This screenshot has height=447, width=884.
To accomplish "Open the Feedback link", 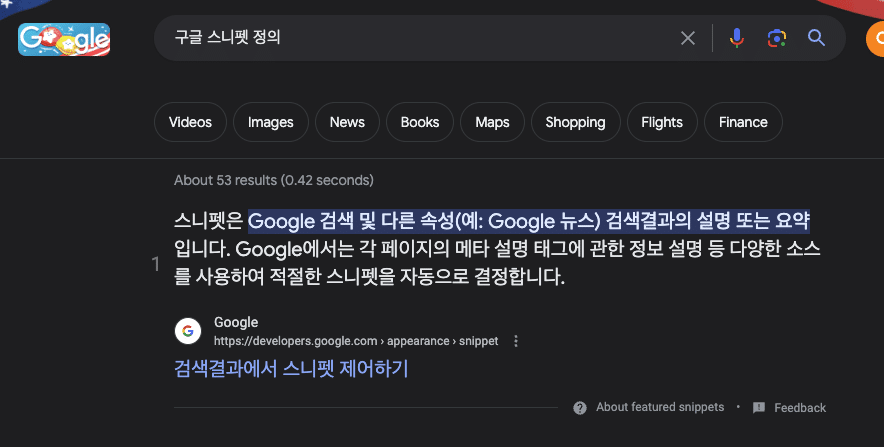I will tap(799, 408).
